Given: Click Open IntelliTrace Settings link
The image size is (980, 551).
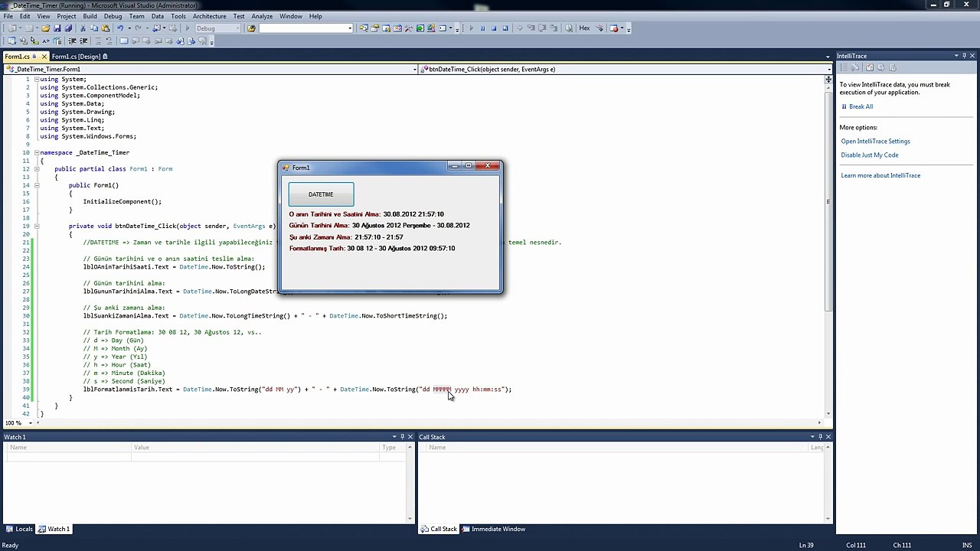Looking at the screenshot, I should (x=875, y=141).
